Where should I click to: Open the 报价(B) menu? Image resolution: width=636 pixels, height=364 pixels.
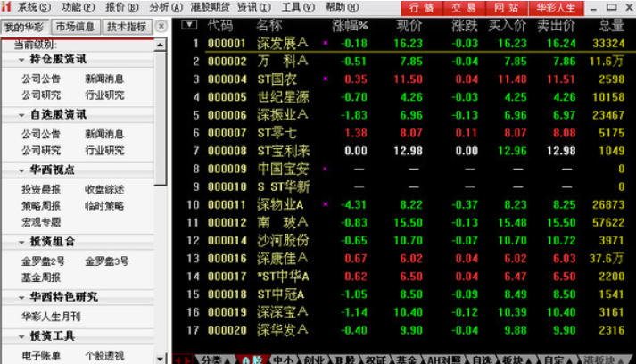pos(117,7)
